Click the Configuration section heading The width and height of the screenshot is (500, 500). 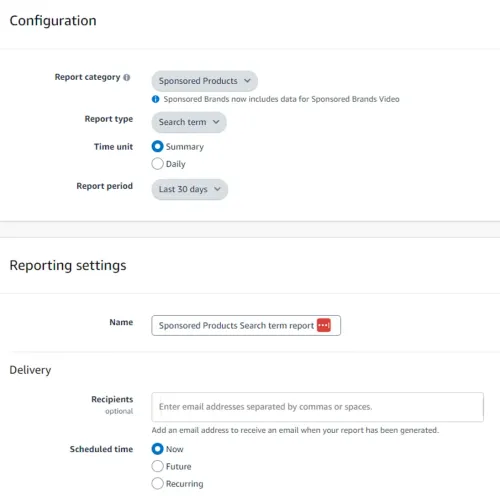pyautogui.click(x=53, y=21)
